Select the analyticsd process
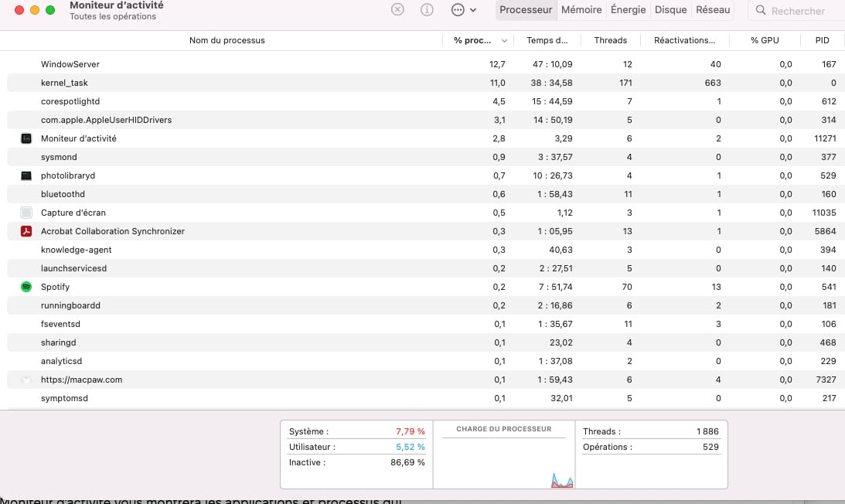Image resolution: width=845 pixels, height=504 pixels. click(x=61, y=361)
